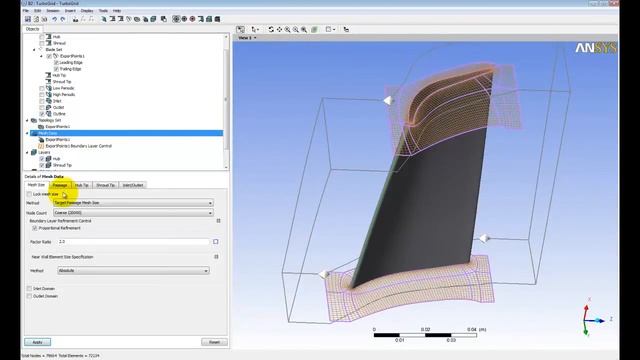Toggle expression box beside Factor Ratio
The image size is (640, 360).
pyautogui.click(x=216, y=242)
